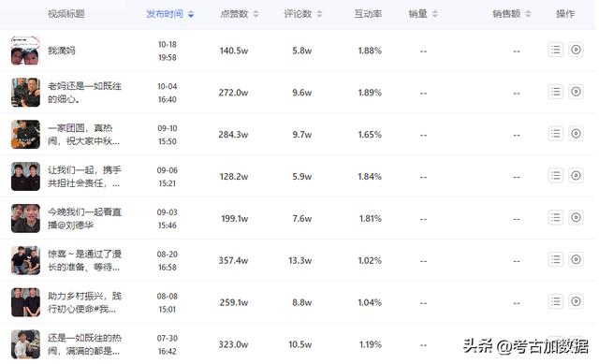Open details list icon for 09-06 video
Screen dimensions: 599x364
click(x=555, y=176)
